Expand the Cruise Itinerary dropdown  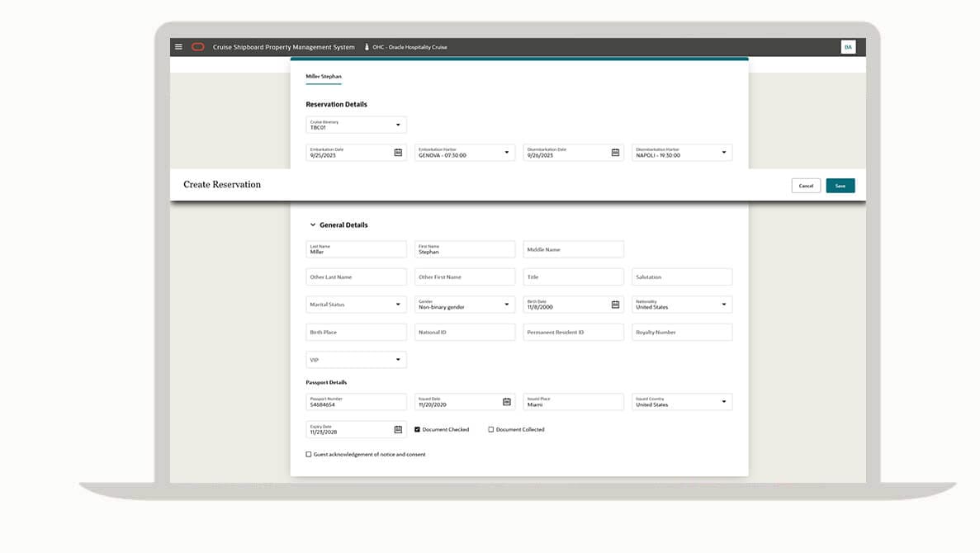(x=397, y=125)
